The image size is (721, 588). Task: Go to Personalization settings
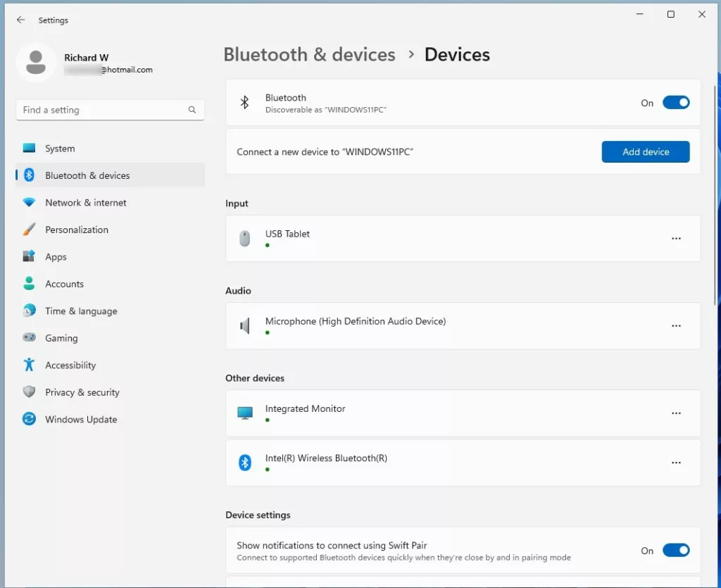tap(111, 230)
